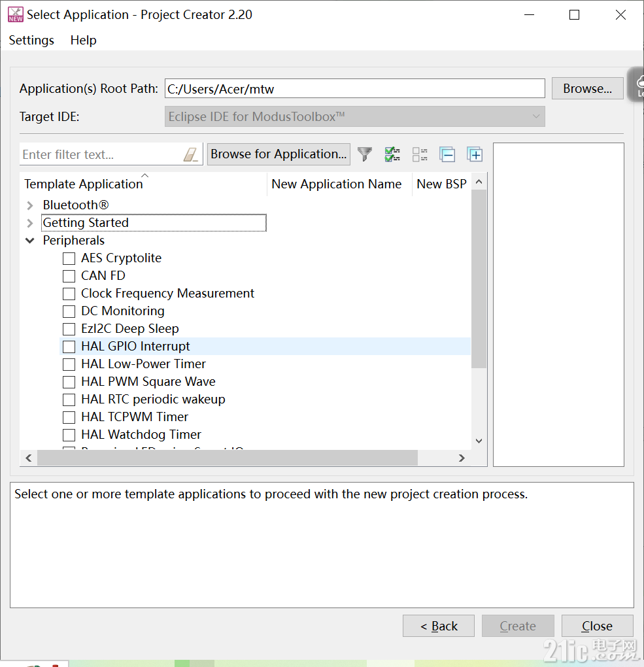The image size is (644, 667).
Task: Click the vertical scrollbar thumb
Action: (x=479, y=279)
